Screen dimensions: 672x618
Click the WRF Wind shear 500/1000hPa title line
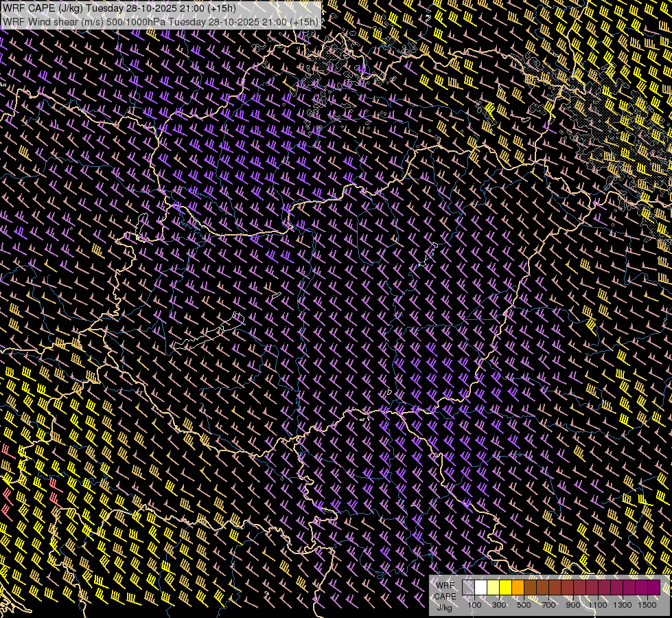click(161, 22)
